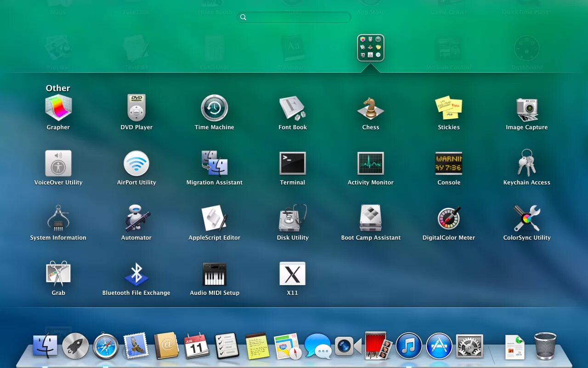Open Time Machine
Viewport: 588px width, 368px height.
point(215,108)
